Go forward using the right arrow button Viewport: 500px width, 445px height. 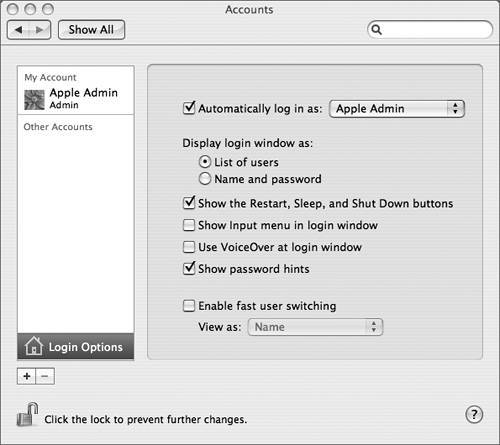point(40,30)
